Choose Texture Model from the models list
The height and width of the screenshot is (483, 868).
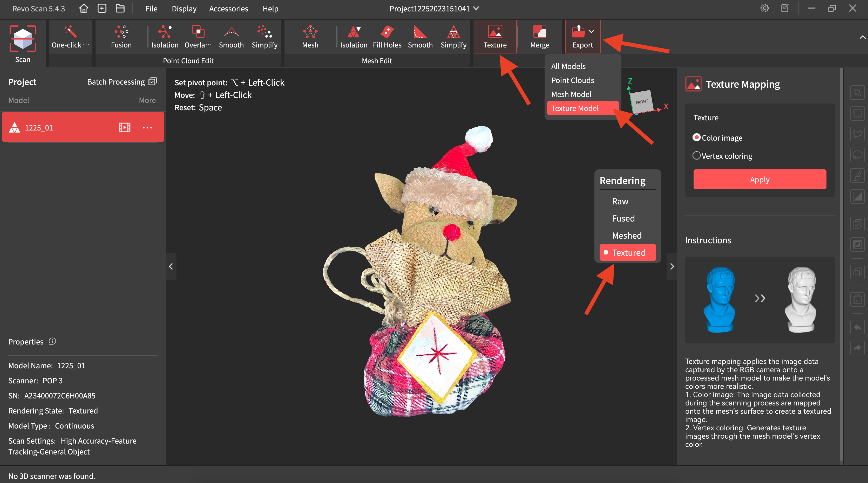575,108
